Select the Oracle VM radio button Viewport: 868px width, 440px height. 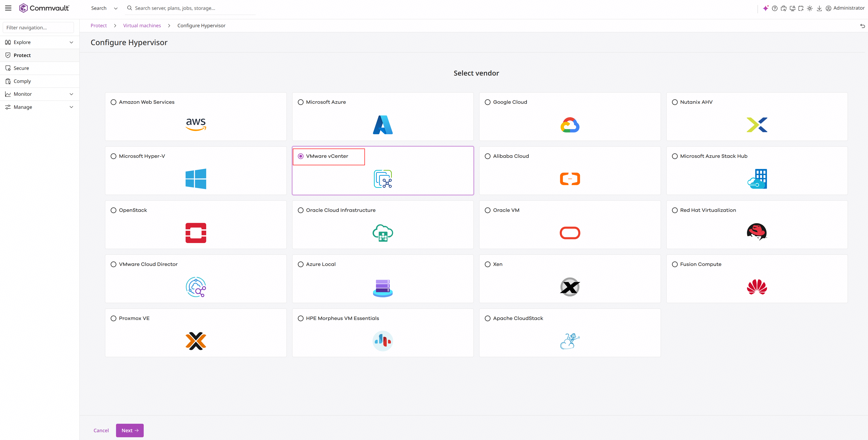coord(488,210)
